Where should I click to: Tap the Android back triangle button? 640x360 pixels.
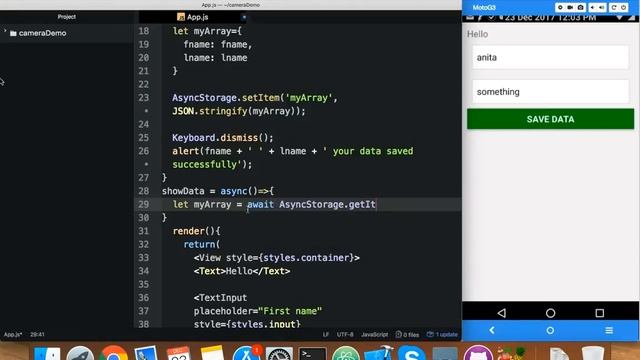point(502,313)
